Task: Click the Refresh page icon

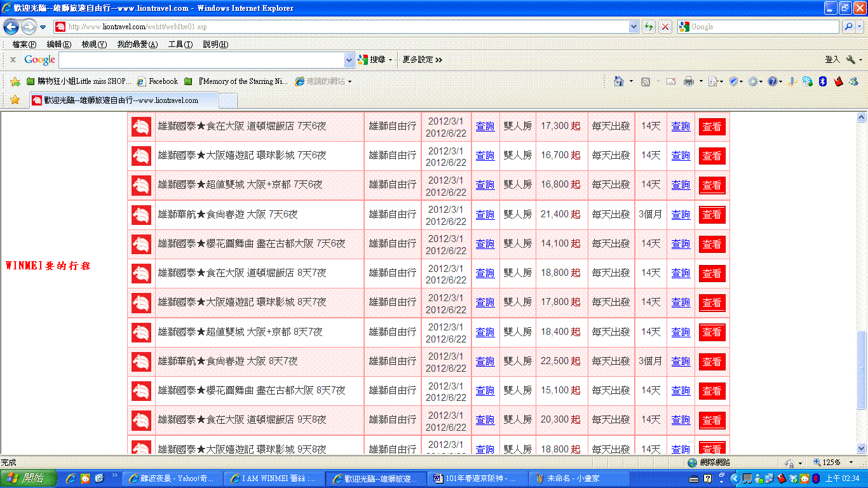Action: (x=649, y=27)
